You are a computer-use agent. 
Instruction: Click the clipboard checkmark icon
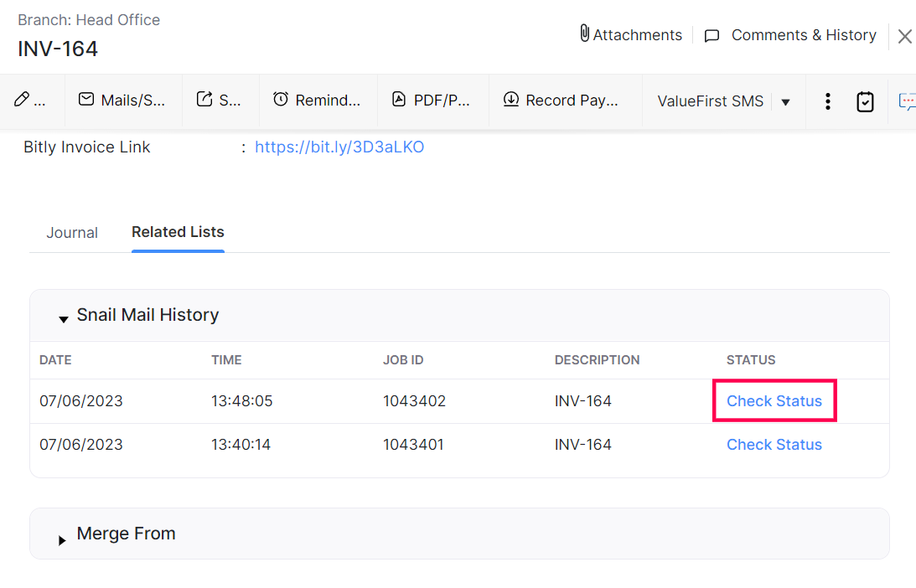click(x=865, y=101)
